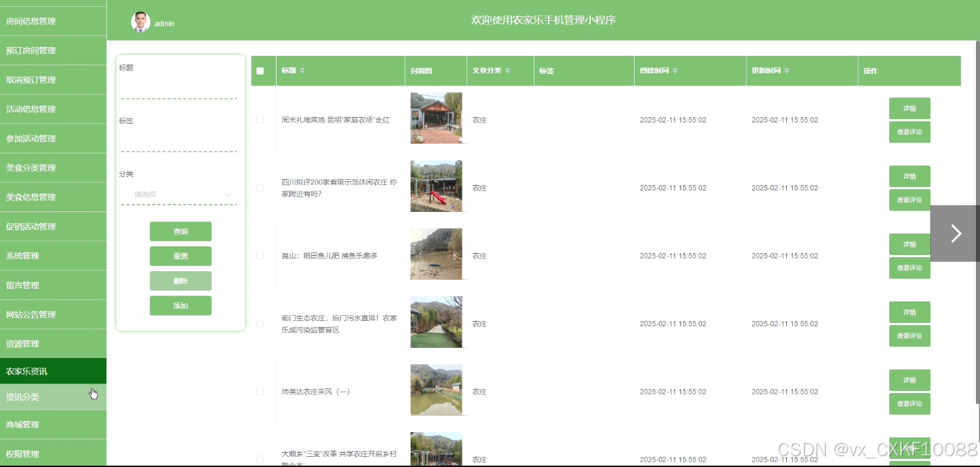980x467 pixels.
Task: Expand 权限管理 in the sidebar
Action: point(53,454)
